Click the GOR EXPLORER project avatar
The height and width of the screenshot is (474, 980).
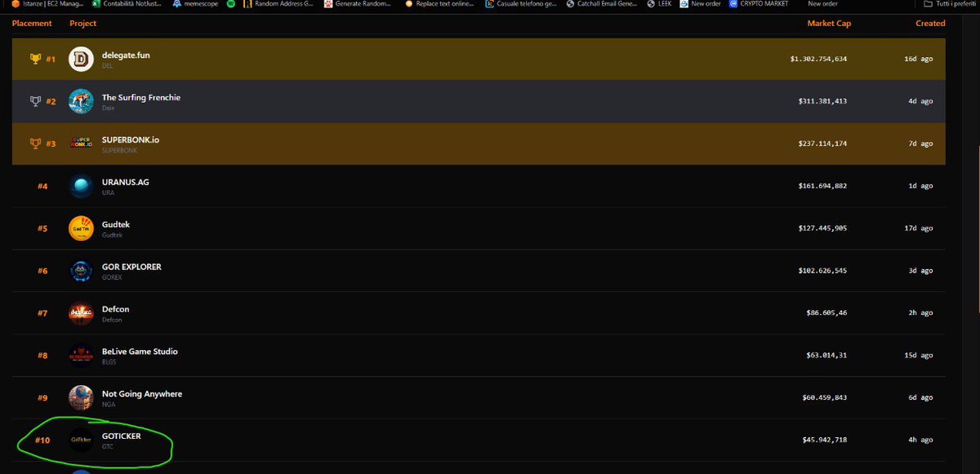click(81, 271)
